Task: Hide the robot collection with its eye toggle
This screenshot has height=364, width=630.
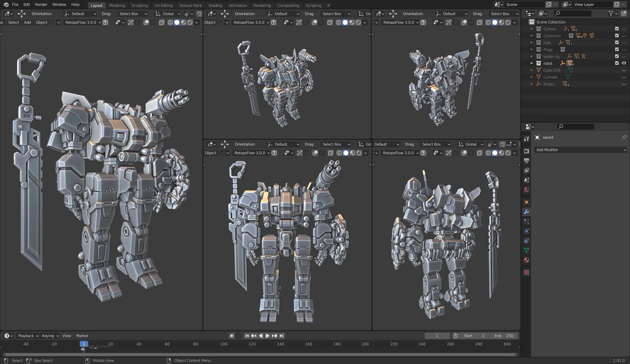Action: pyautogui.click(x=624, y=63)
